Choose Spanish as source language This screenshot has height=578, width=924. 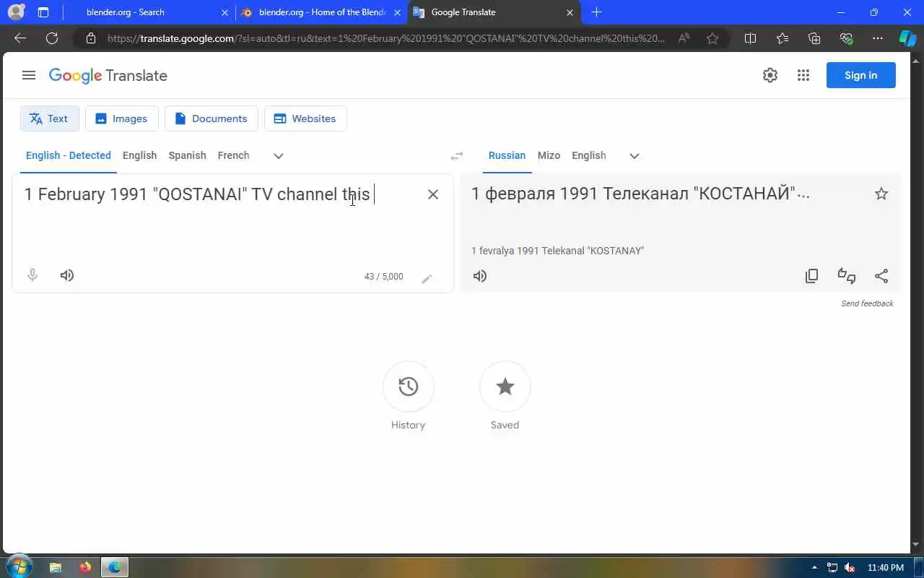(x=187, y=155)
